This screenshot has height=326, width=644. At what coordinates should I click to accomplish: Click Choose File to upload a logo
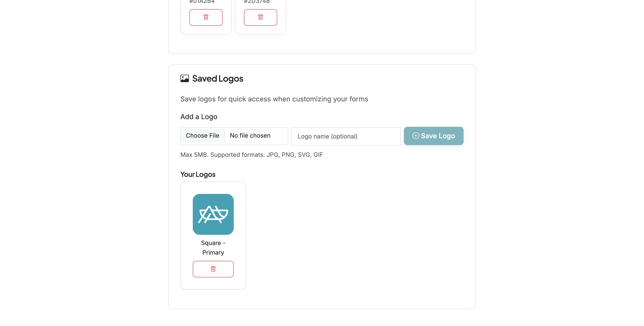pos(203,136)
